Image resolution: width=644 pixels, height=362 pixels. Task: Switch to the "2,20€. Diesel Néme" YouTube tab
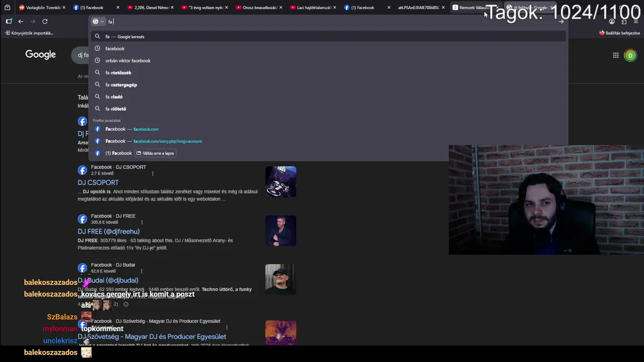pyautogui.click(x=150, y=8)
